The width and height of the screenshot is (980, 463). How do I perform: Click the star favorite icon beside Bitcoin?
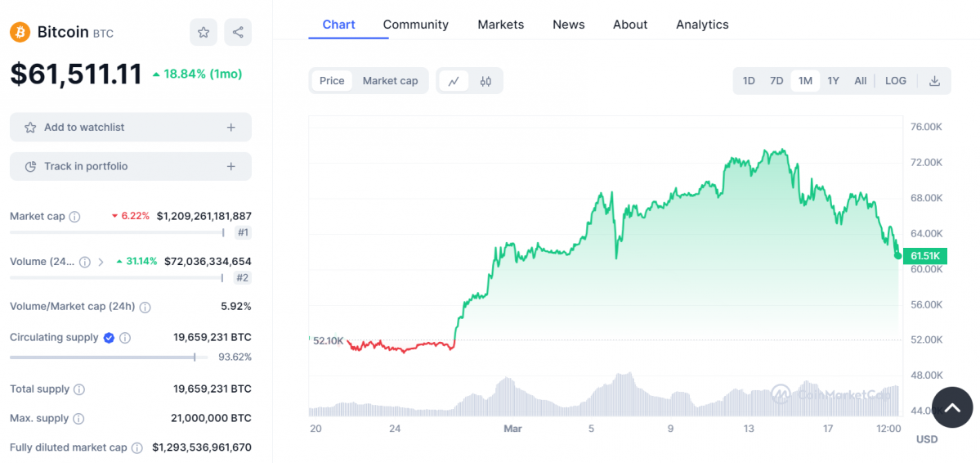click(x=204, y=33)
